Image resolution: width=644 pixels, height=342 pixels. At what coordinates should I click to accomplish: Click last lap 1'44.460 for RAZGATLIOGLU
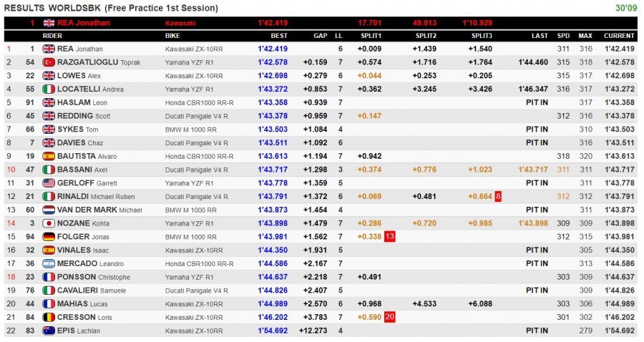[533, 62]
